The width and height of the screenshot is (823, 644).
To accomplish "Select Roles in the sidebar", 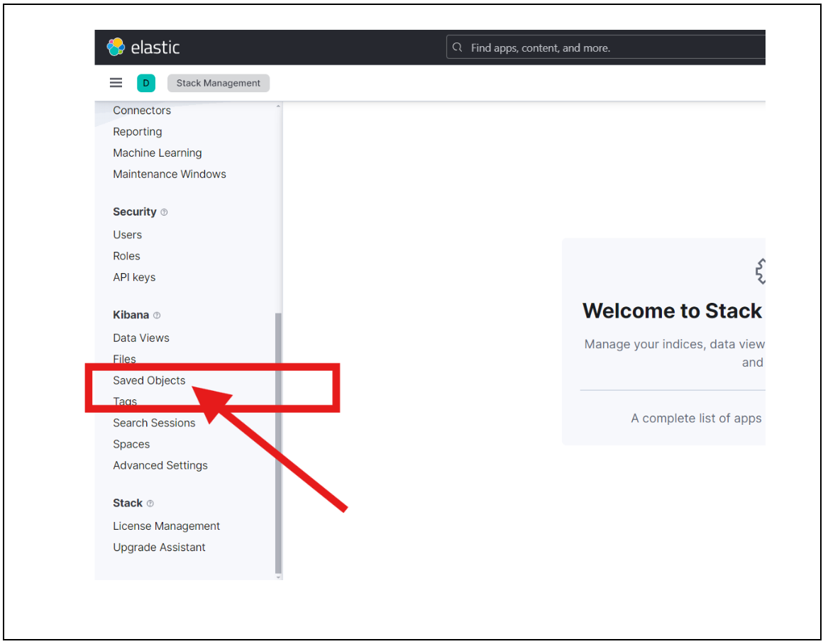I will (126, 256).
